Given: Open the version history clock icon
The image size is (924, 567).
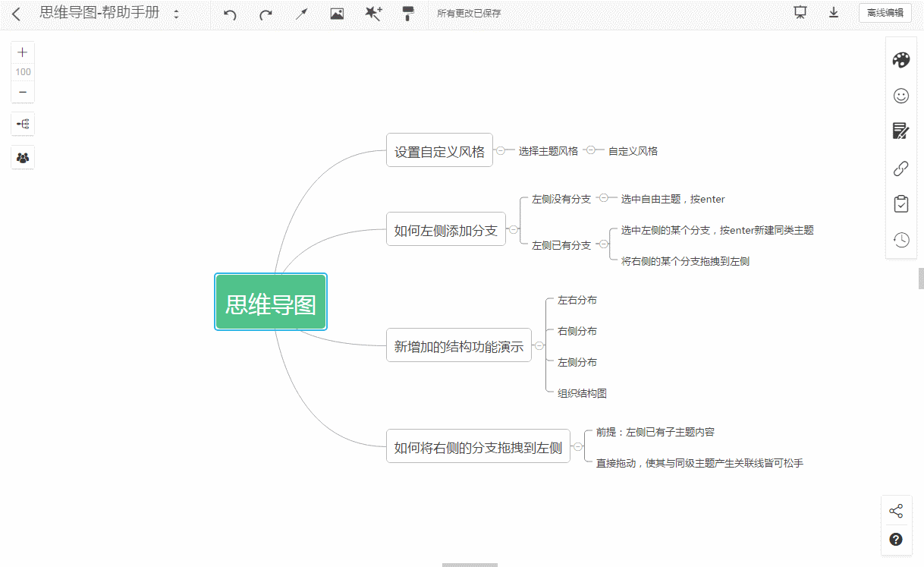Looking at the screenshot, I should point(901,239).
